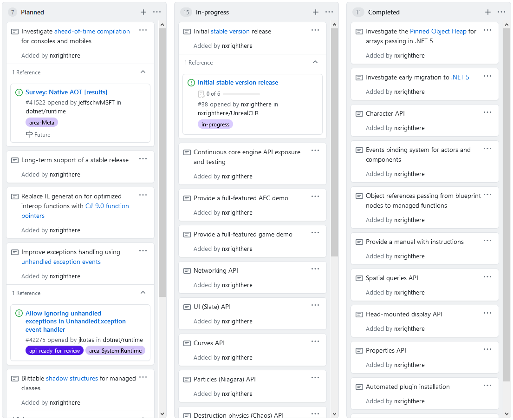Open menu for full-featured AEC demo card
Viewport: 513px width, 420px height.
pos(315,197)
